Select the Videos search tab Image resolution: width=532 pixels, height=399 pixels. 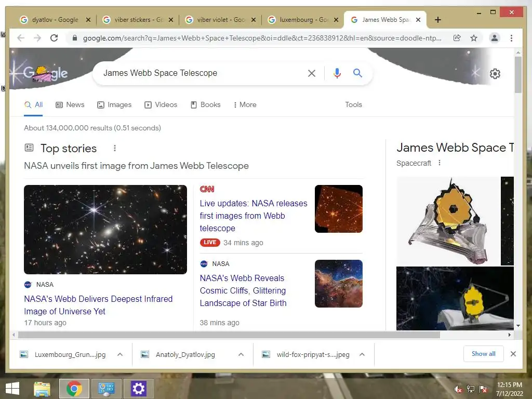click(161, 105)
